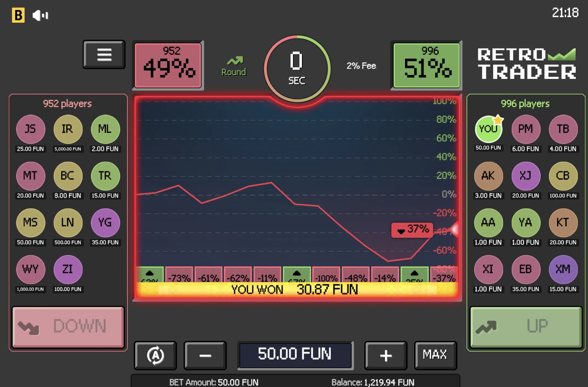Screen dimensions: 588x387
Task: Click the yellow B logo icon
Action: (18, 15)
